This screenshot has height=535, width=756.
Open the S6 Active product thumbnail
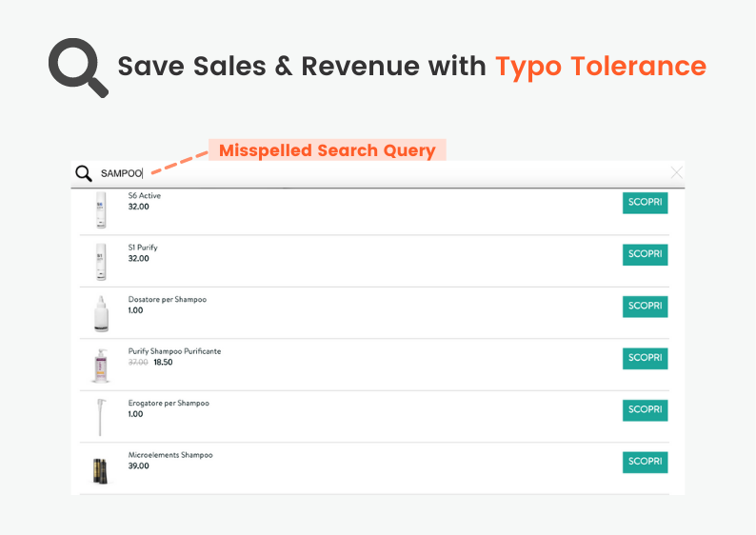[101, 209]
